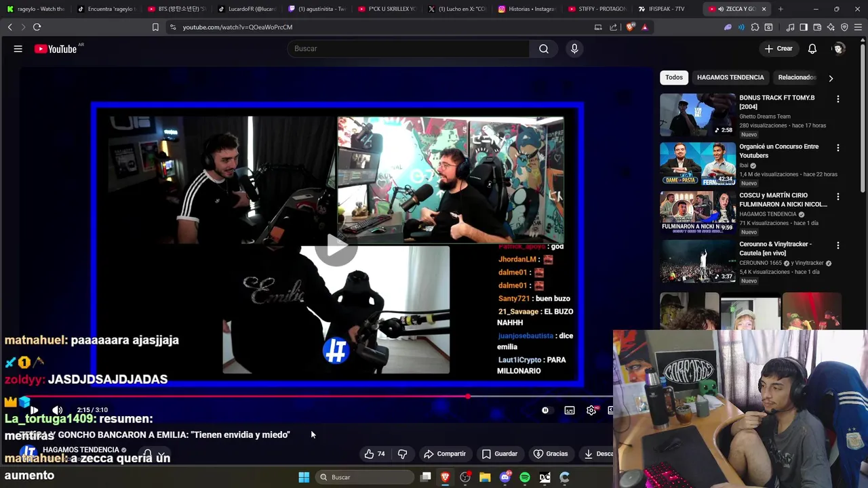
Task: Open options for COSCU Y MARTÍN CIRIO video
Action: [x=838, y=197]
